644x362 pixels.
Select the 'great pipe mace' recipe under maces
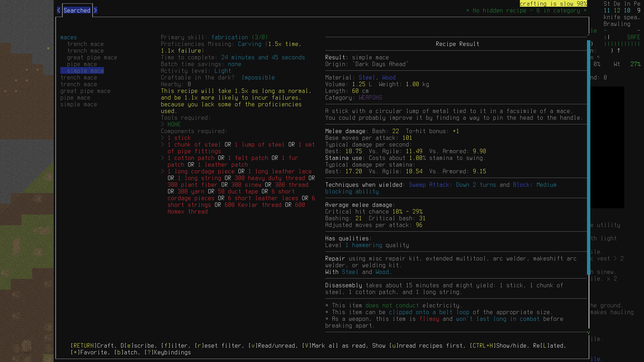(x=92, y=57)
